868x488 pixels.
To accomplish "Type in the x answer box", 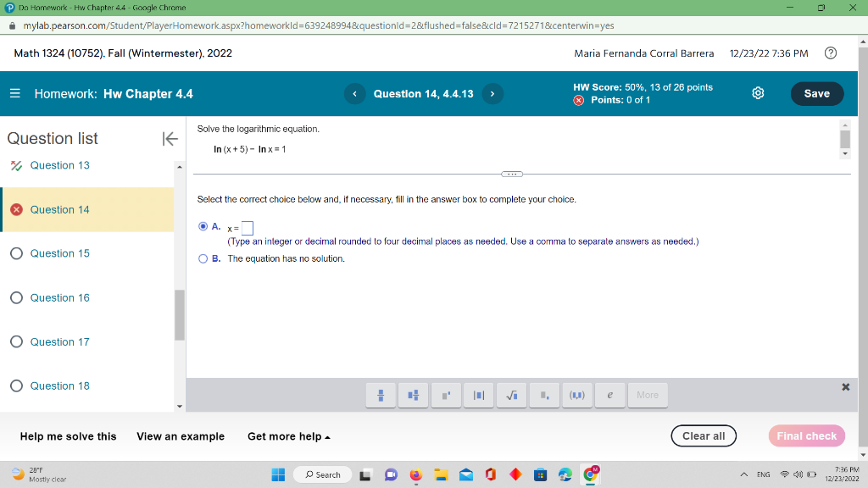I will [246, 226].
